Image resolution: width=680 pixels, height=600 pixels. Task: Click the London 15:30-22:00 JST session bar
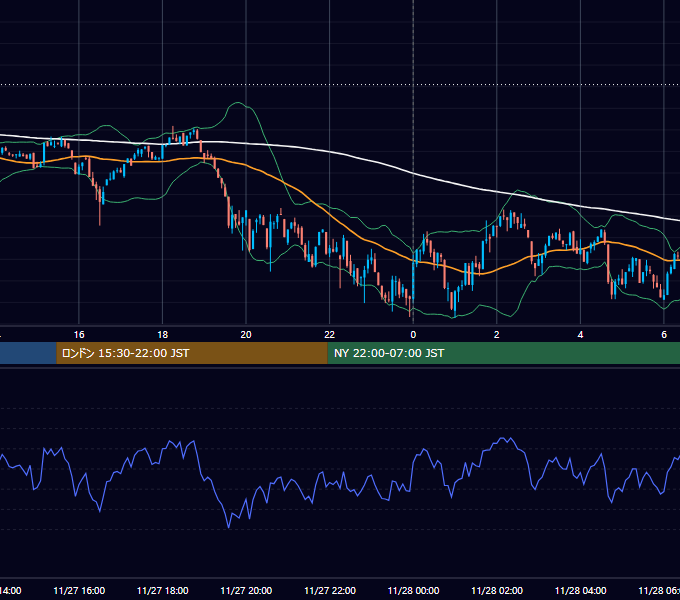[192, 353]
